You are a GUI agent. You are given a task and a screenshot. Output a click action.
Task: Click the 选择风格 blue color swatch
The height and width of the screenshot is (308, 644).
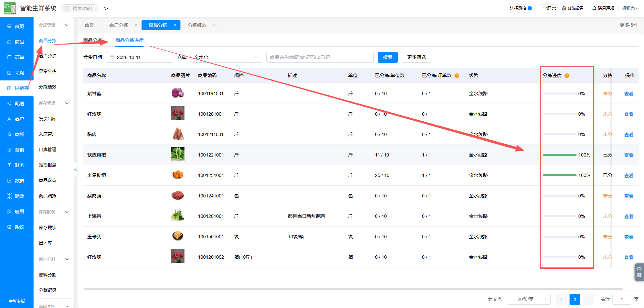(x=530, y=8)
